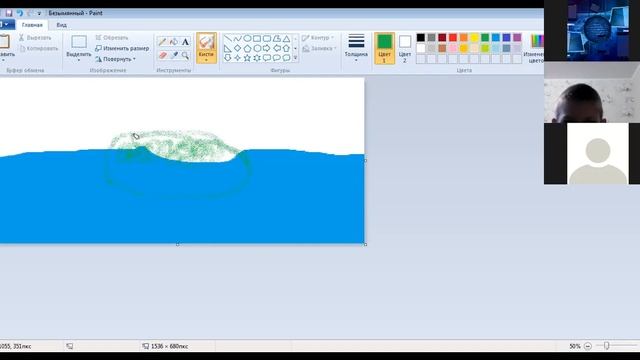Select the Text tool letter A
640x360 pixels.
(185, 42)
